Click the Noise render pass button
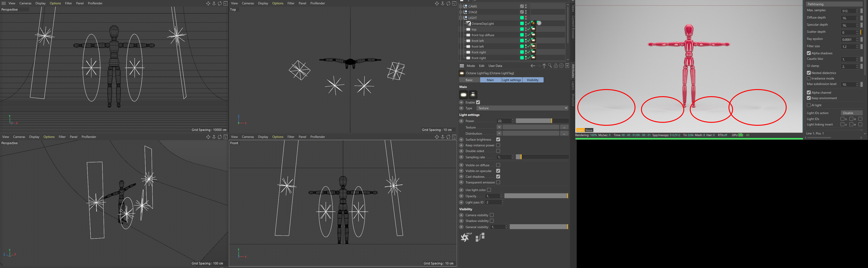This screenshot has width=868, height=268. click(x=589, y=130)
